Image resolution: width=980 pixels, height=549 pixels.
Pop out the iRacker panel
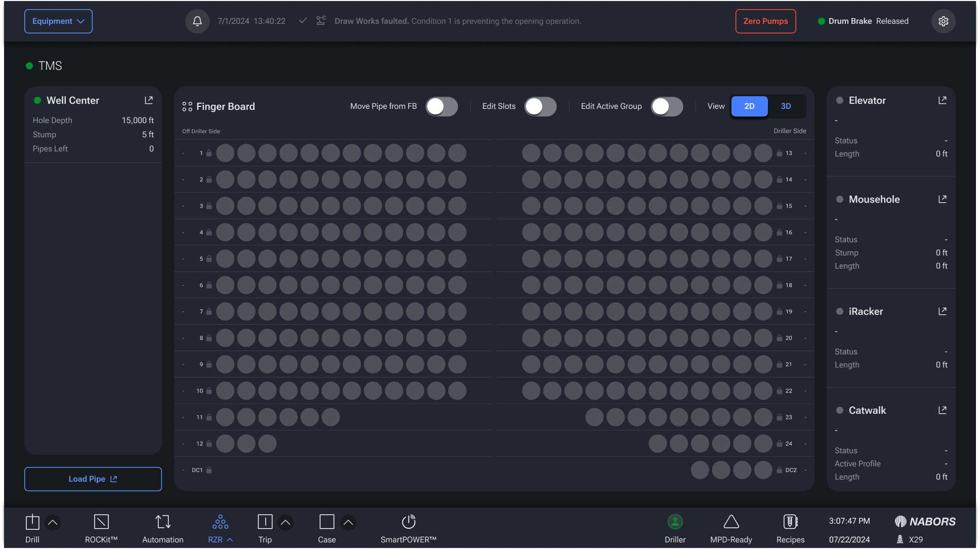pos(943,311)
